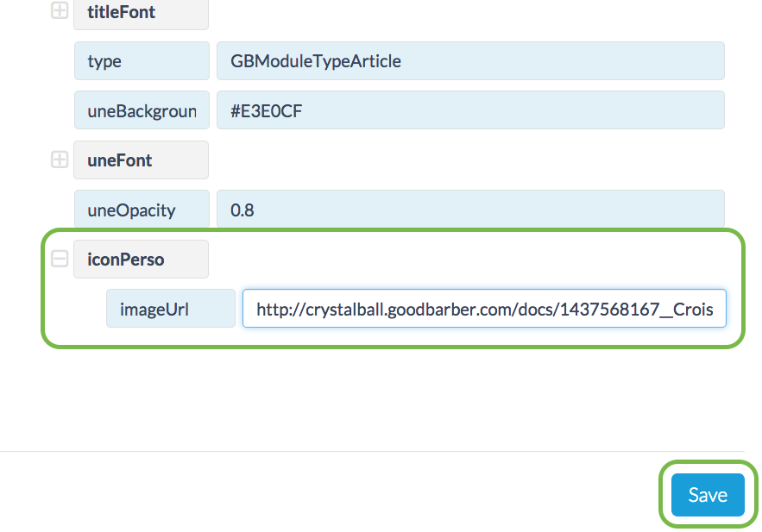
Task: Click the uneOpacity key field
Action: click(142, 210)
